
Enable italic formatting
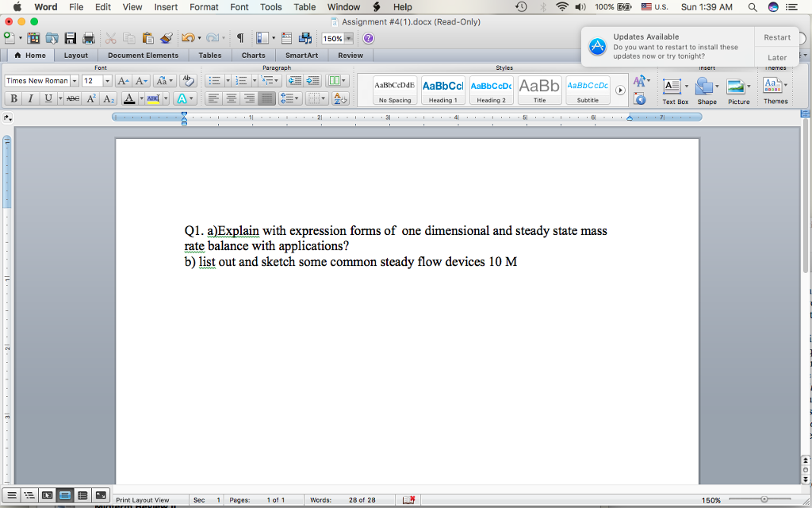point(31,98)
